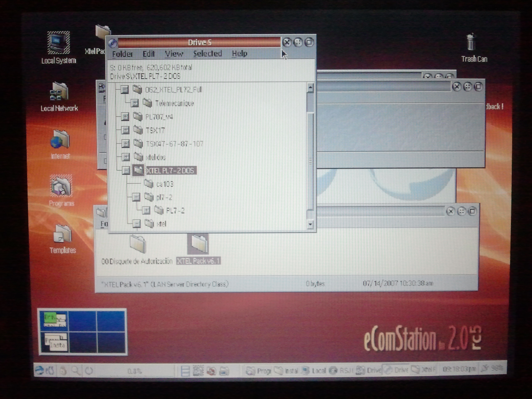This screenshot has width=532, height=399.
Task: Open the View menu in Drive S
Action: 174,54
